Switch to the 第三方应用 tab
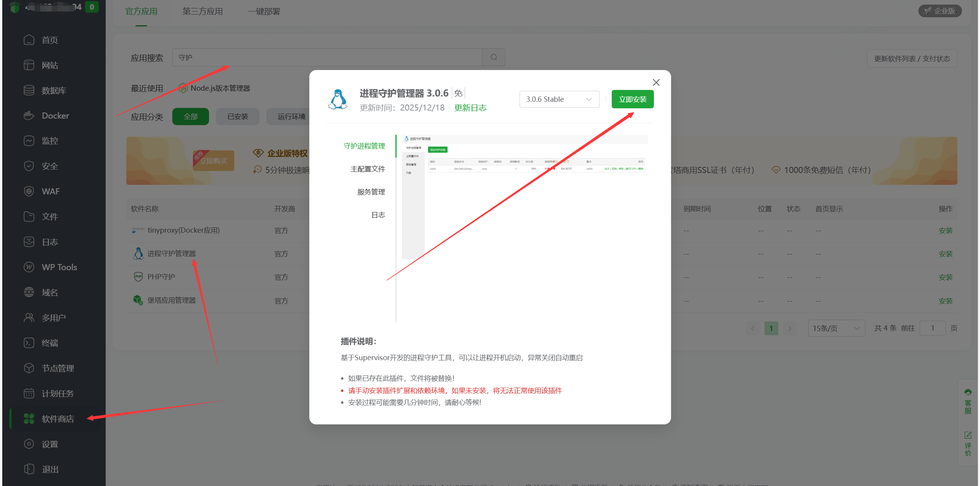Image resolution: width=980 pixels, height=486 pixels. (x=203, y=11)
